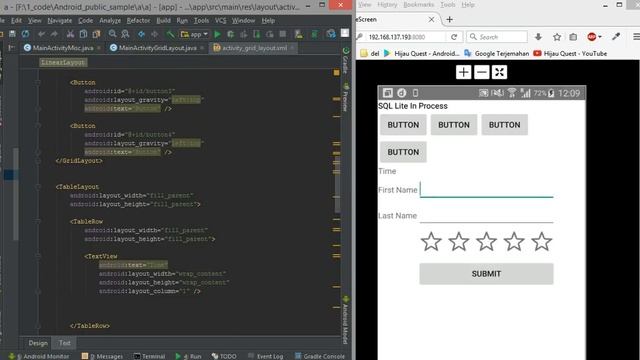Collapse the TableLayout tag fold marker

(x=38, y=187)
